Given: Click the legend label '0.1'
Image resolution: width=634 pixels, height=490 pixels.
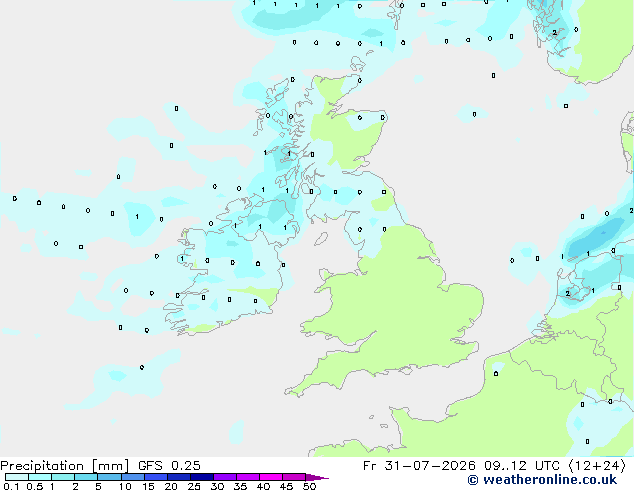Looking at the screenshot, I should [11, 486].
